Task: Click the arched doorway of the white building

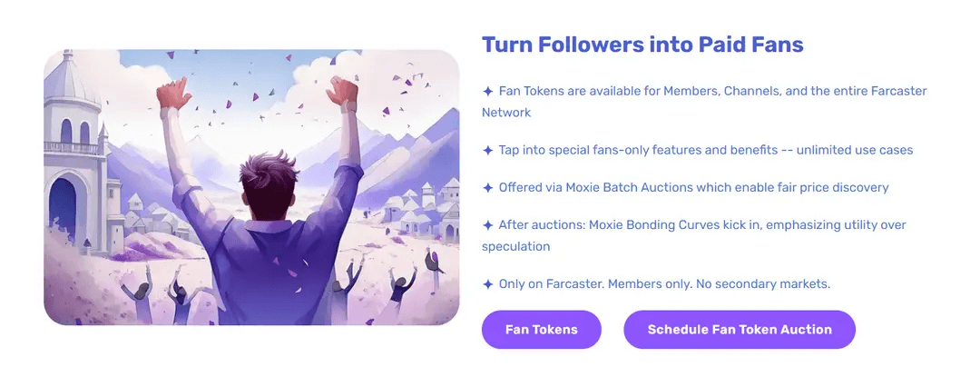Action: pyautogui.click(x=63, y=210)
